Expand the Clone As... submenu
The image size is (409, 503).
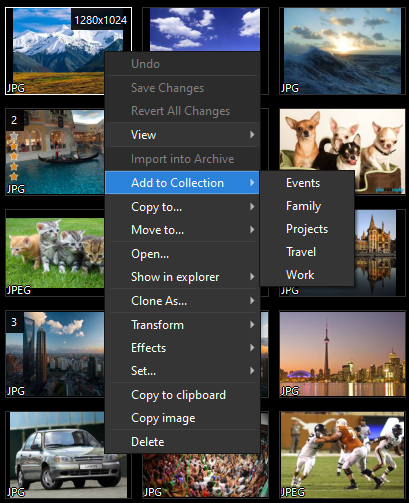point(182,301)
